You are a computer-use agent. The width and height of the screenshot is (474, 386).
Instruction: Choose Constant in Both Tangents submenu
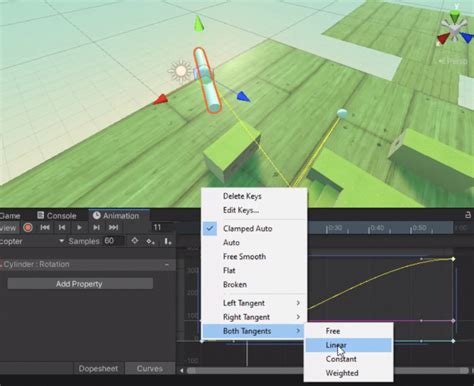pos(349,359)
